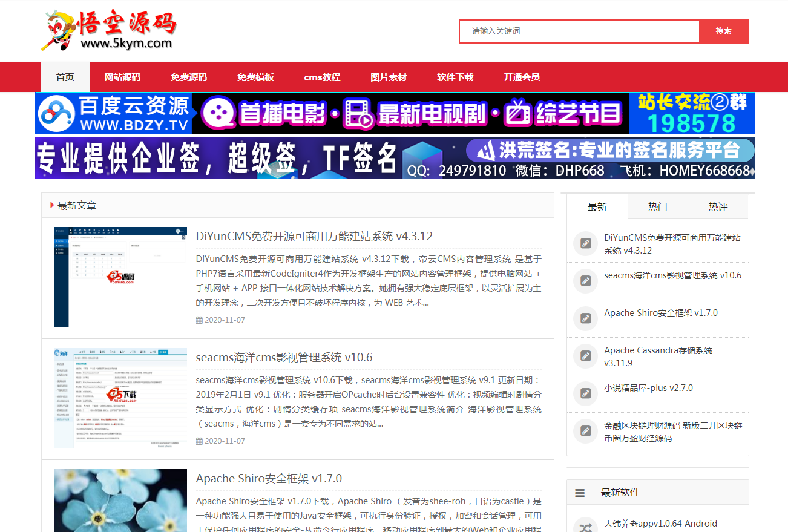Click the Apache Shiro flower thumbnail
Viewport: 788px width, 532px height.
pos(120,500)
